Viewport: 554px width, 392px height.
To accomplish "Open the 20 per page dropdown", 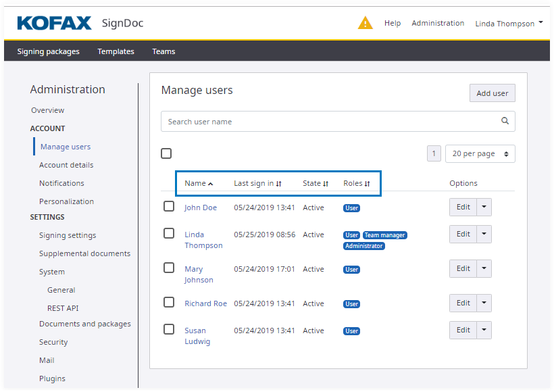I will (480, 153).
